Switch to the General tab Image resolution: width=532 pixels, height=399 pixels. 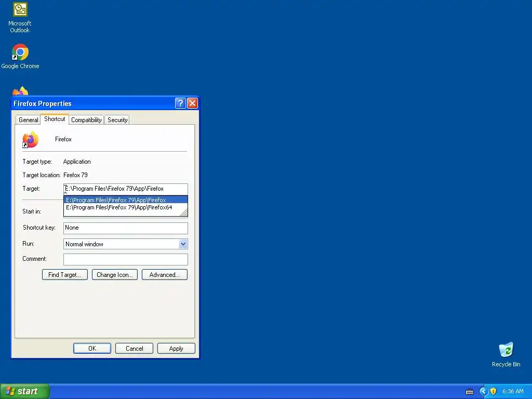click(x=28, y=120)
